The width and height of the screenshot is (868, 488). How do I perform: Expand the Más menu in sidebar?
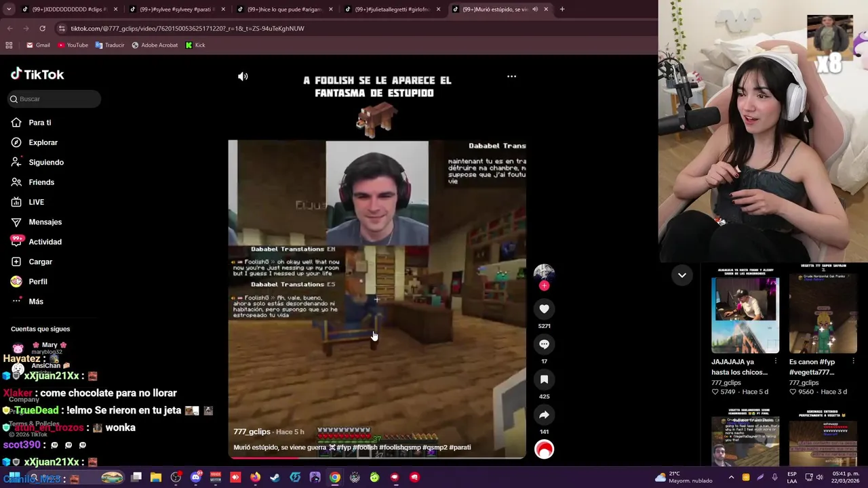[x=35, y=302]
